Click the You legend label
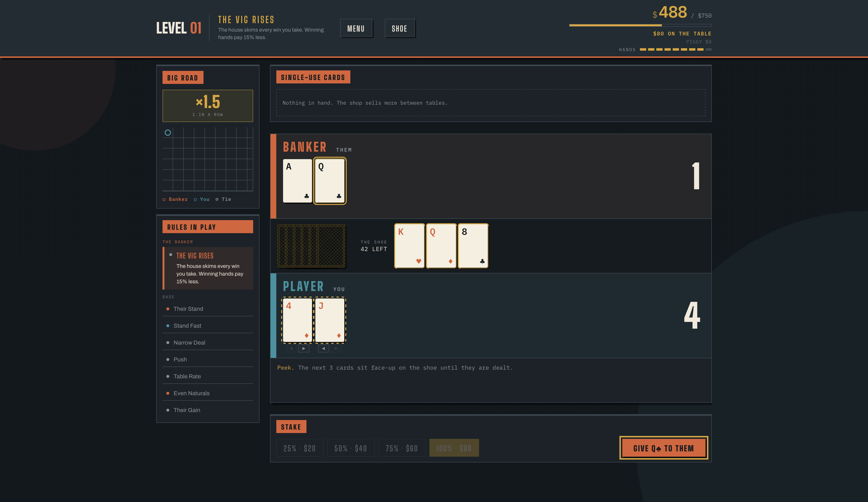Screen dimensions: 868x502 (x=202, y=199)
